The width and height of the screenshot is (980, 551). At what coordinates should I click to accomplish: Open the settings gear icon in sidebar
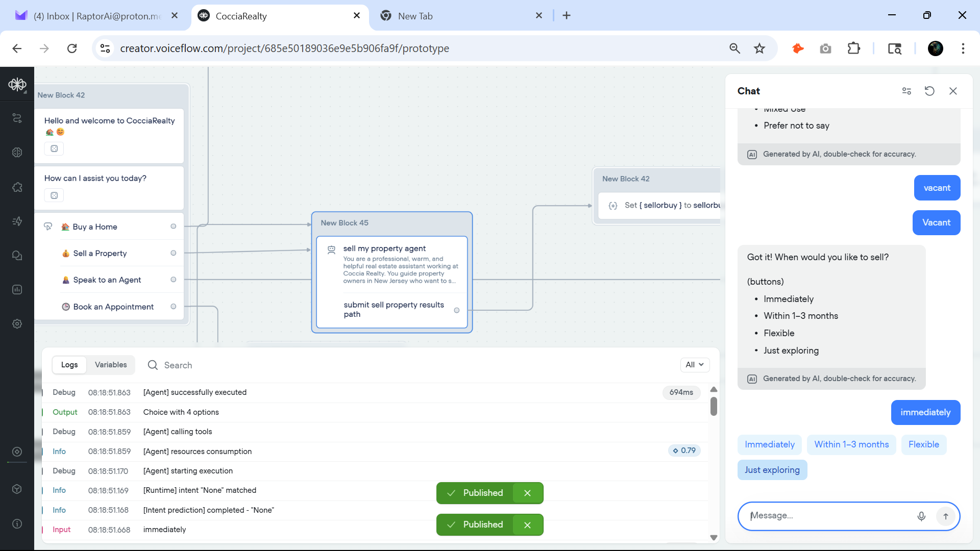coord(17,323)
